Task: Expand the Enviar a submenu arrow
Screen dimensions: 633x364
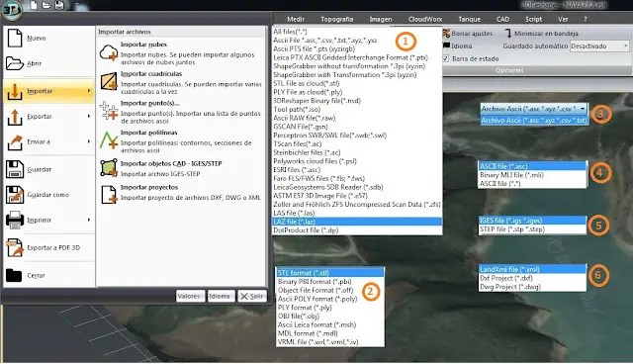Action: click(89, 141)
